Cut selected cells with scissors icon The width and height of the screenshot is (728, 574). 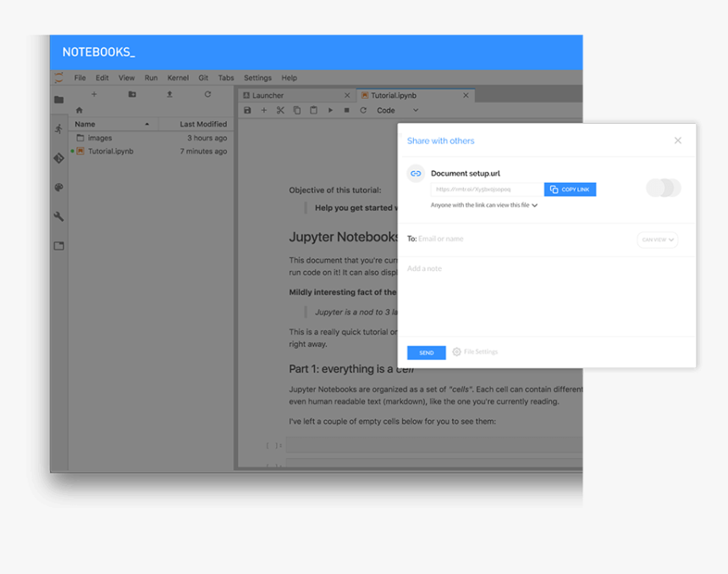click(280, 110)
